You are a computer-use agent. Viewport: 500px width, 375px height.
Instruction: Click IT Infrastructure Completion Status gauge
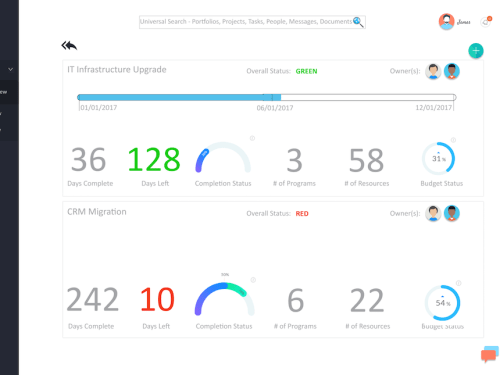click(x=223, y=157)
